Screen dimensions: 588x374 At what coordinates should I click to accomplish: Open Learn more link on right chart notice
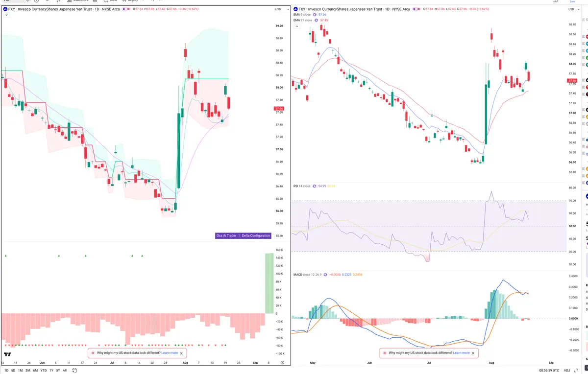click(461, 352)
